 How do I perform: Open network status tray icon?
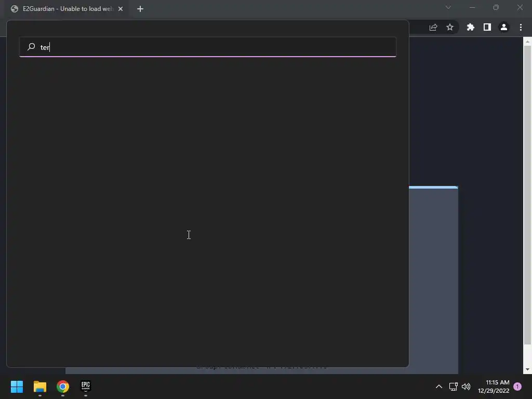[x=453, y=387]
